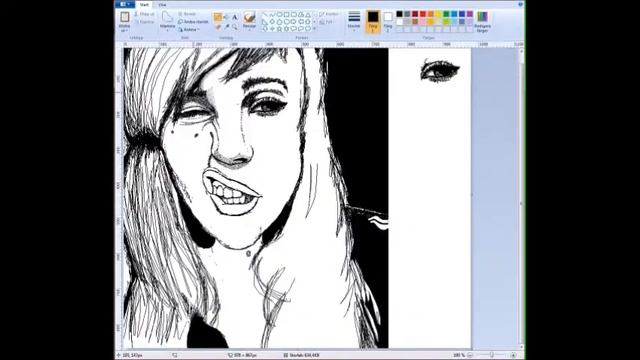Pick the Oval shape
640x360 pixels.
click(x=279, y=15)
